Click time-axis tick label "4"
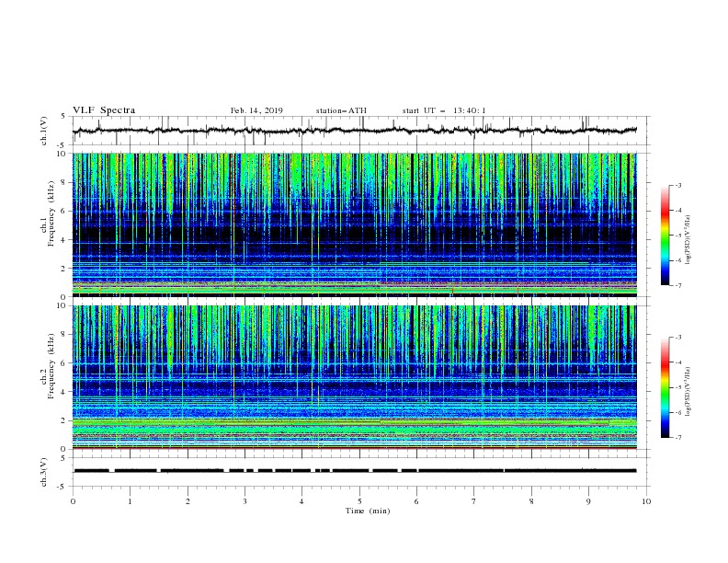The width and height of the screenshot is (728, 563). 301,501
